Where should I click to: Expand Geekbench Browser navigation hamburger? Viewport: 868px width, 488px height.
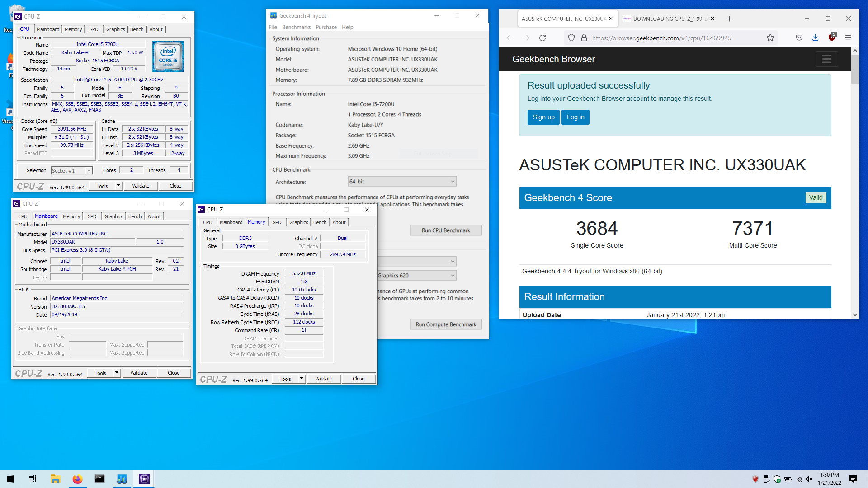click(826, 59)
